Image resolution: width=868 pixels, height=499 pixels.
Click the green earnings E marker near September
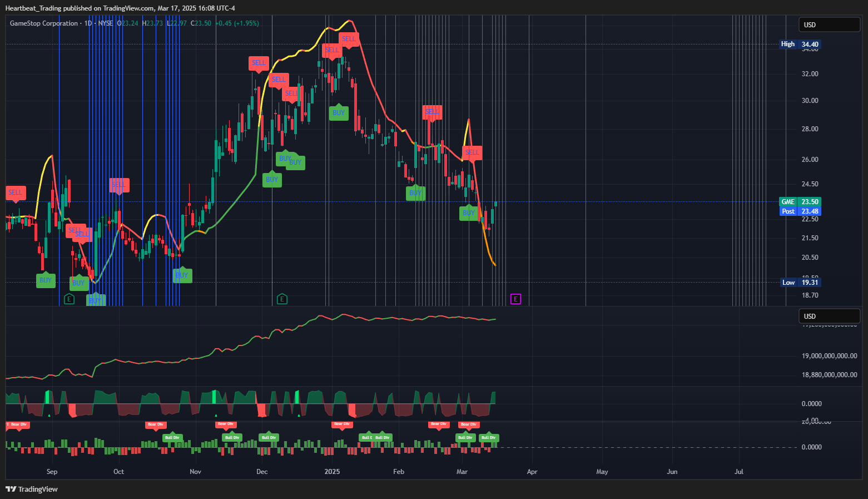[x=69, y=299]
